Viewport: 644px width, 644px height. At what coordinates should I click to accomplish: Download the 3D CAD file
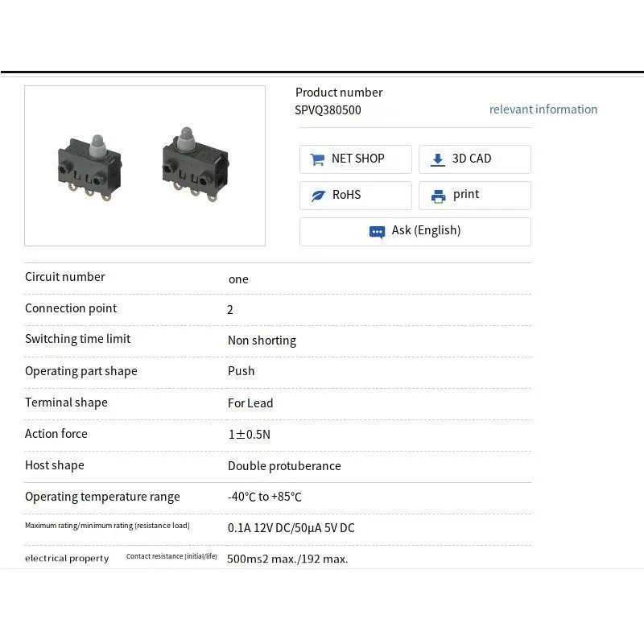[x=475, y=159]
